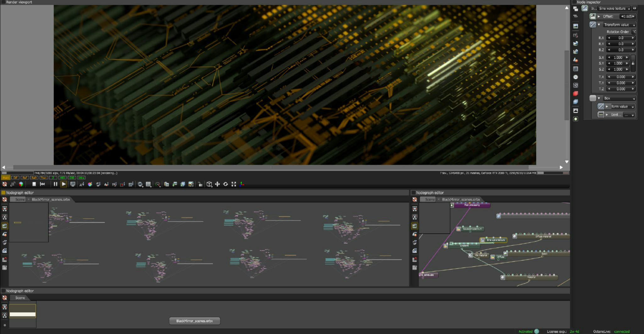Select the Gaussian spectrum node
Screen dimensions: 644x334
tap(471, 229)
